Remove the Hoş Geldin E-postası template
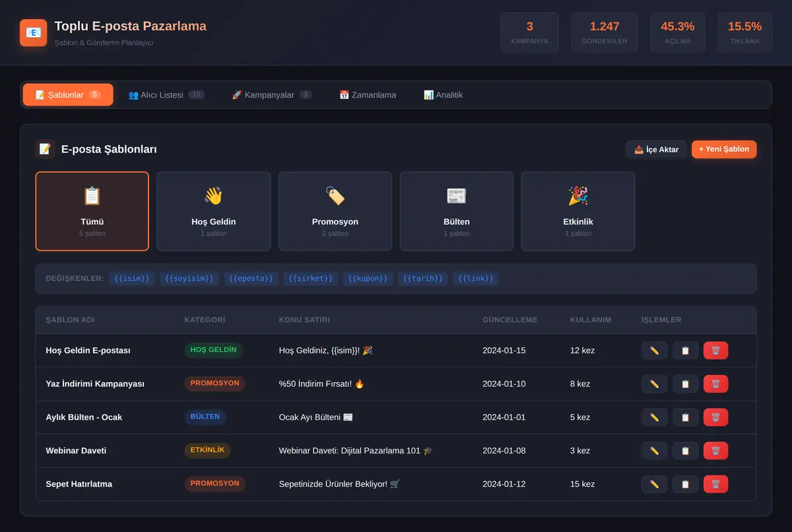This screenshot has width=792, height=532. tap(715, 350)
